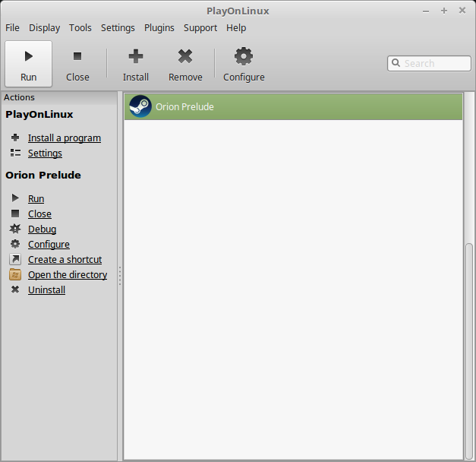Click the Install a program link
Screen dimensions: 476x462
(65, 138)
